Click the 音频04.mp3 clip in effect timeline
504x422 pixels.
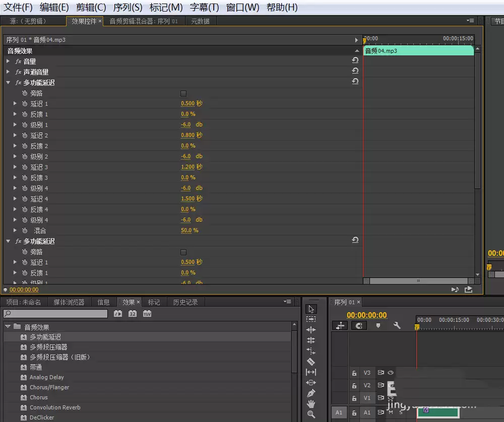coord(418,51)
